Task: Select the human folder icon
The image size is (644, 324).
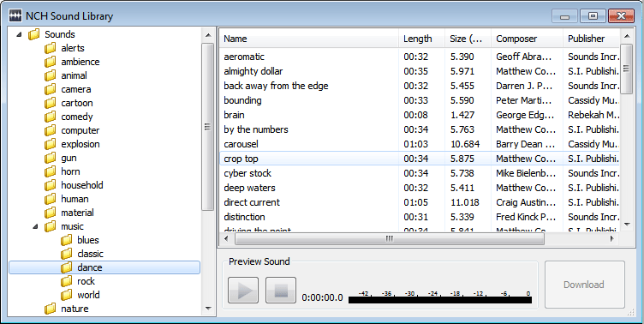Action: [51, 199]
